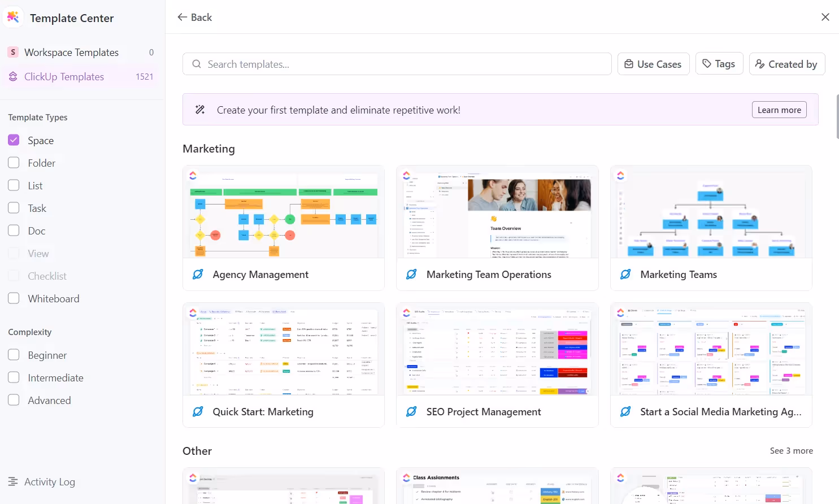Click the ClickUp Template Center logo icon

[x=14, y=16]
